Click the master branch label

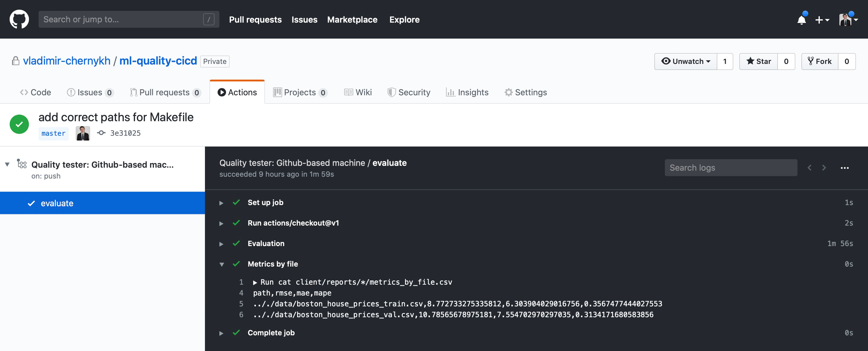(53, 134)
